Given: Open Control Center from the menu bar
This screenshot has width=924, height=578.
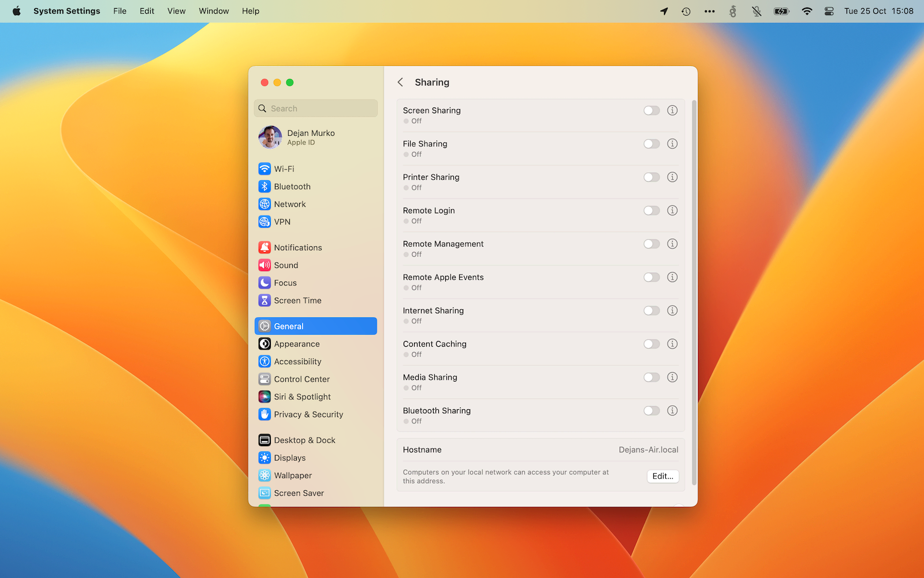Looking at the screenshot, I should click(x=829, y=11).
